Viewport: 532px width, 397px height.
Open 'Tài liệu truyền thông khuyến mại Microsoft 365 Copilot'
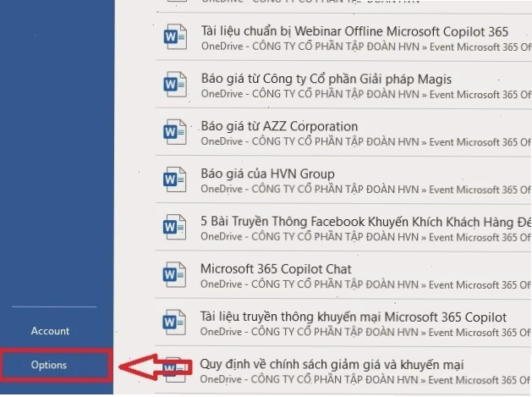(x=354, y=317)
